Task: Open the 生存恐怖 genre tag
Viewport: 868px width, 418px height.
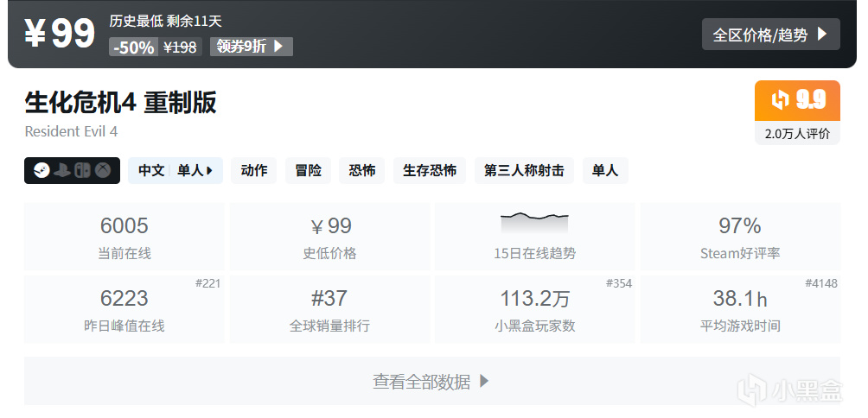Action: tap(431, 171)
